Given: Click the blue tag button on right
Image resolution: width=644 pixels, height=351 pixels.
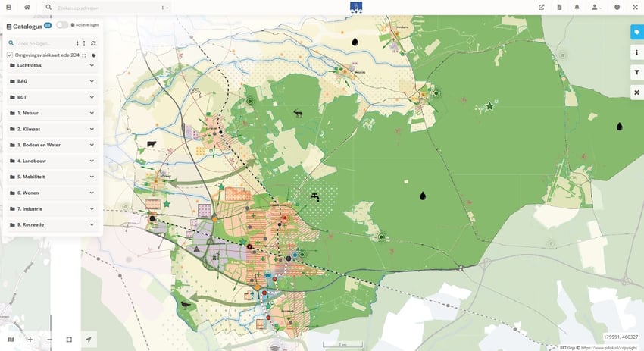Looking at the screenshot, I should pos(636,32).
